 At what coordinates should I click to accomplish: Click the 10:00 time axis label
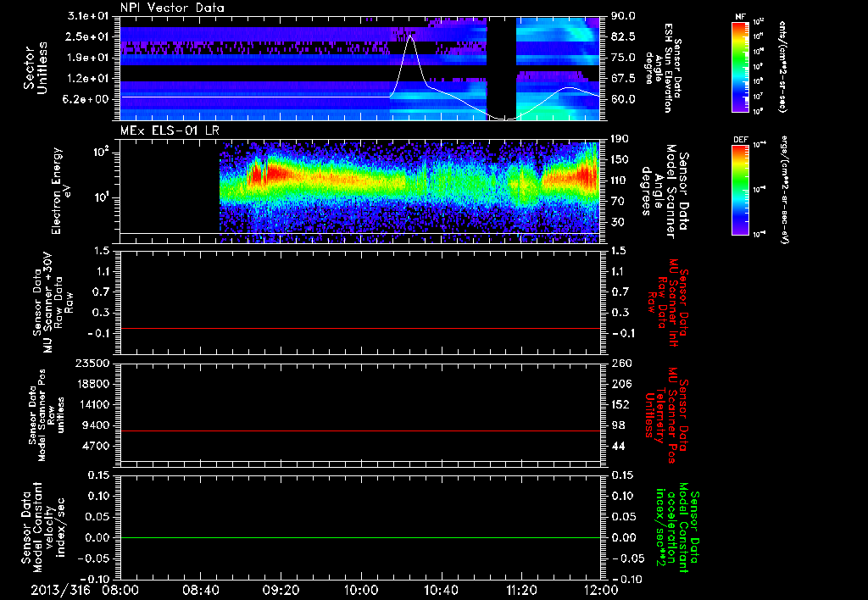click(x=361, y=590)
